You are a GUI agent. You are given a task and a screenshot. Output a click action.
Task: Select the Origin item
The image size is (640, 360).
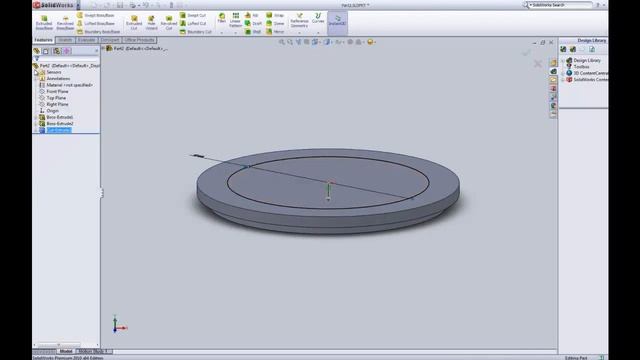coord(52,111)
